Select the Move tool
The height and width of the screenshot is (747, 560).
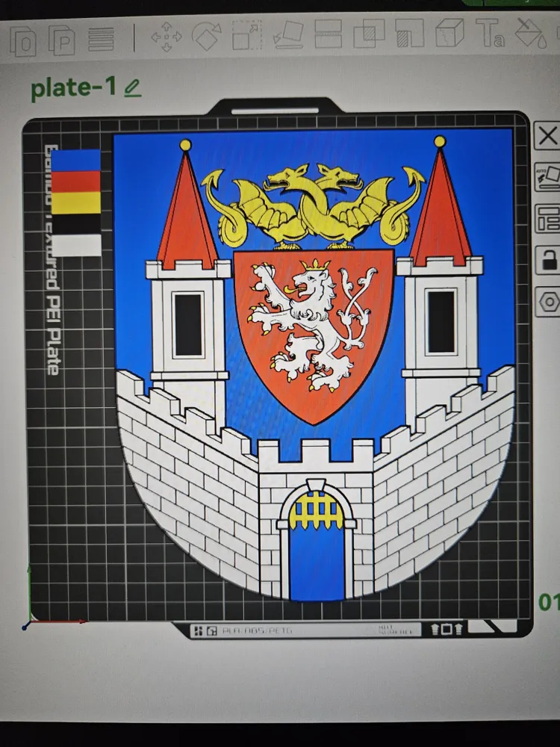(x=167, y=37)
